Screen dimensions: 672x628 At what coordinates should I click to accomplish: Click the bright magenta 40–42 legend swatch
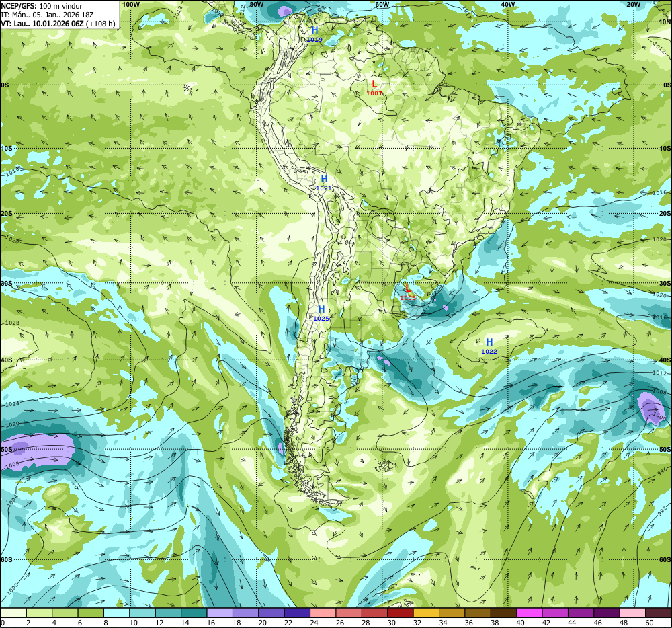[529, 613]
